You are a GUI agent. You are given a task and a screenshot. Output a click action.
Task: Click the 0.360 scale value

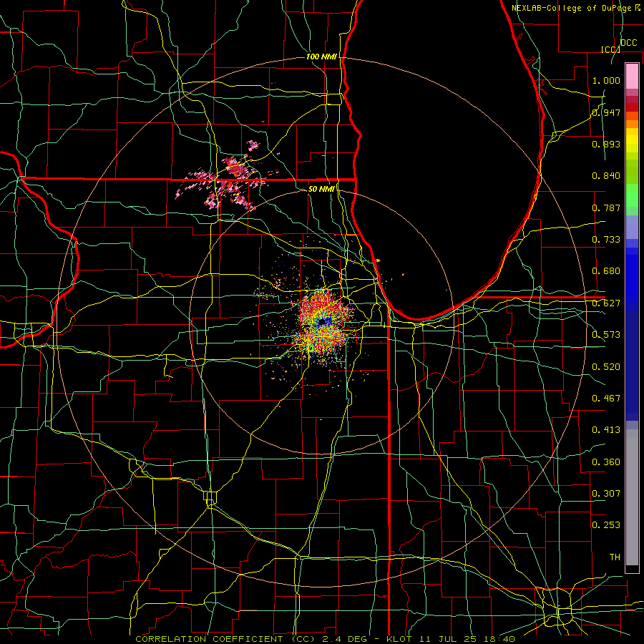[606, 462]
